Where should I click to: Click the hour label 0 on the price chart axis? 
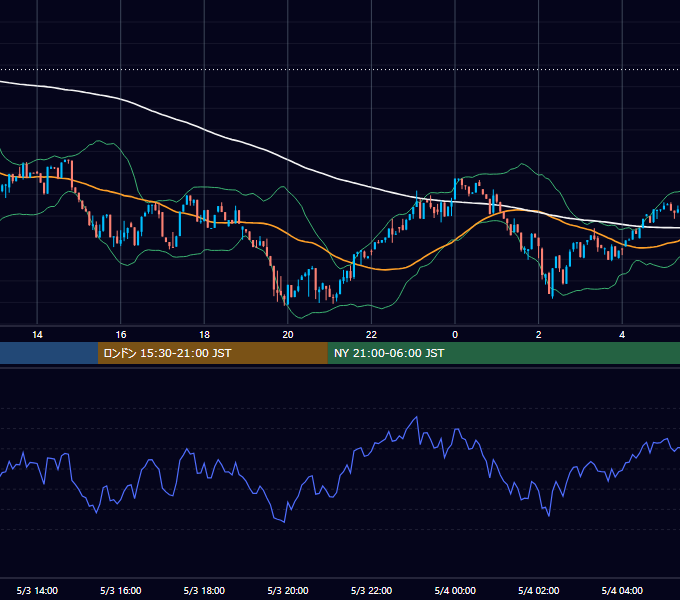coord(455,335)
